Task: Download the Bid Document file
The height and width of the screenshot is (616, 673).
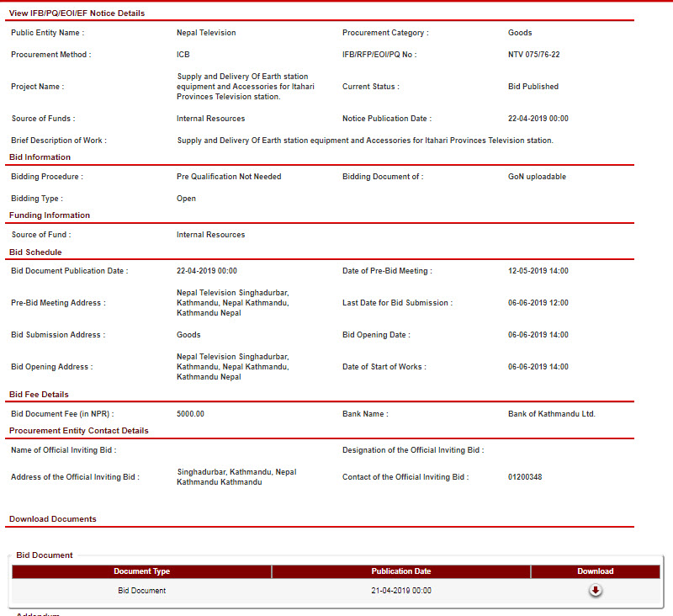Action: pyautogui.click(x=595, y=590)
